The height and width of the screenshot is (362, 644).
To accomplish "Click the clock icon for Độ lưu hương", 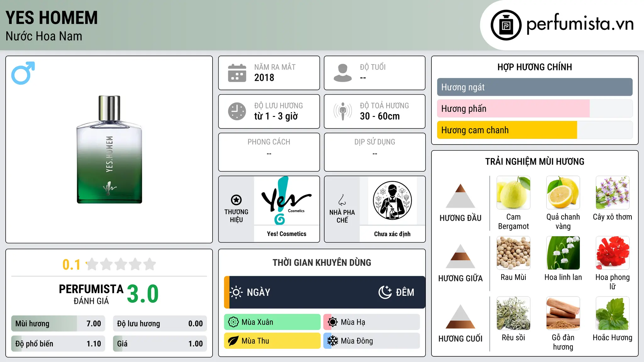I will (237, 111).
